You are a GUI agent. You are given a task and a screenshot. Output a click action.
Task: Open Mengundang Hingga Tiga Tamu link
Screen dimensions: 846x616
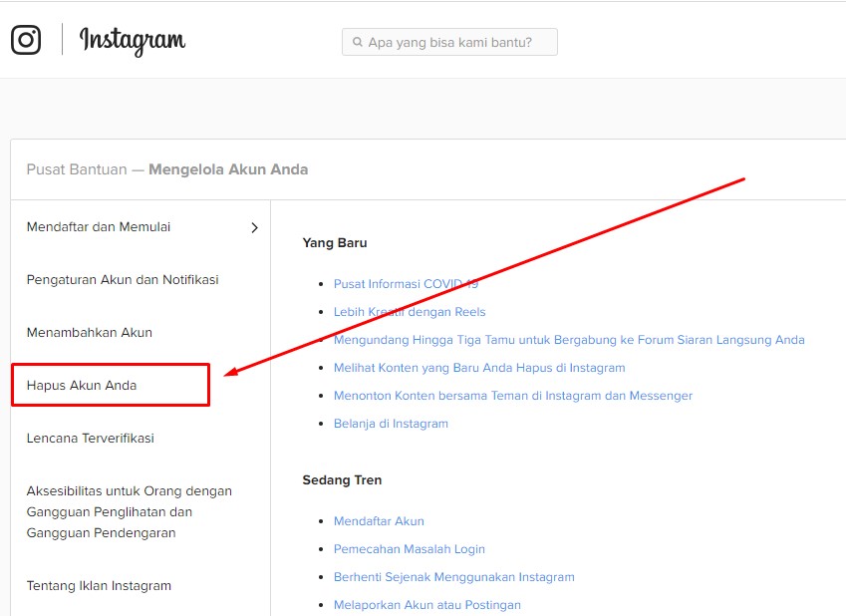click(x=569, y=340)
